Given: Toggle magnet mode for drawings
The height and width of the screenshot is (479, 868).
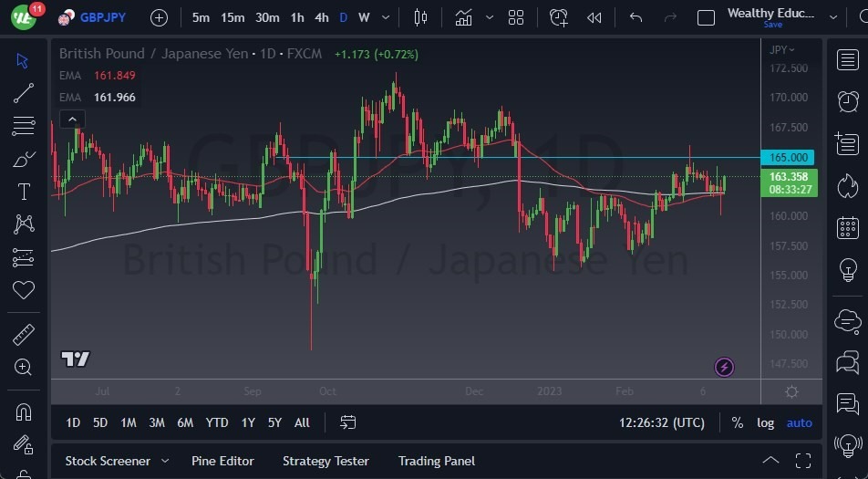Looking at the screenshot, I should (x=24, y=412).
